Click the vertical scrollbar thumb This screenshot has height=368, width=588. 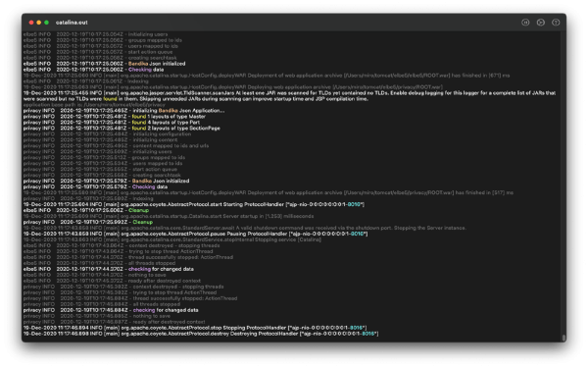(x=563, y=338)
